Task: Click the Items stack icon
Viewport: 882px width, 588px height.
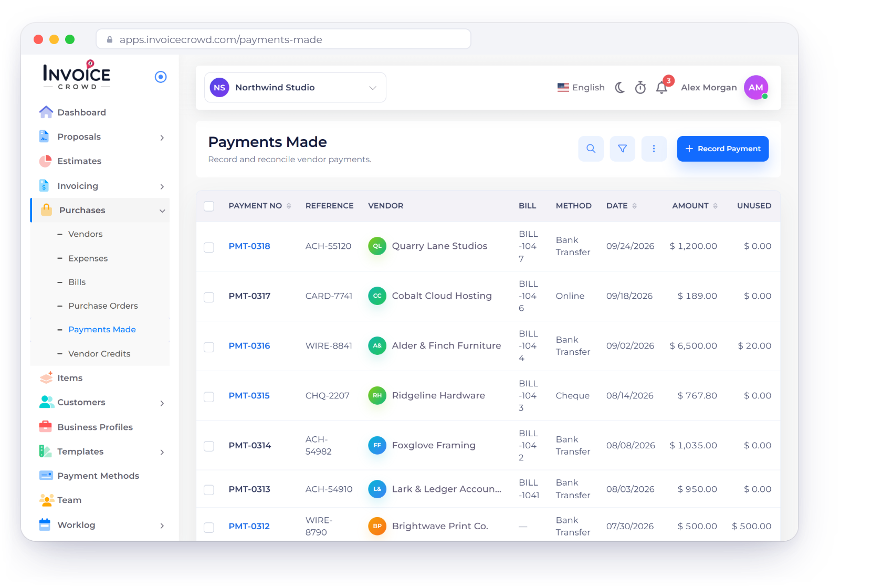Action: (46, 377)
